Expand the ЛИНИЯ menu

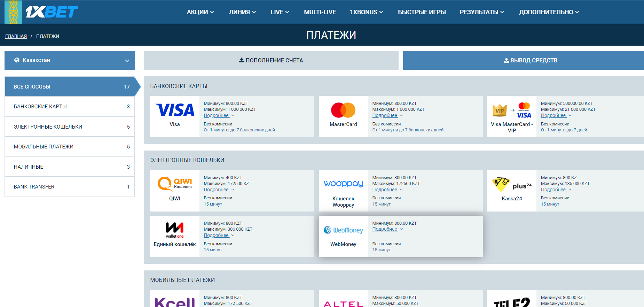pos(242,12)
